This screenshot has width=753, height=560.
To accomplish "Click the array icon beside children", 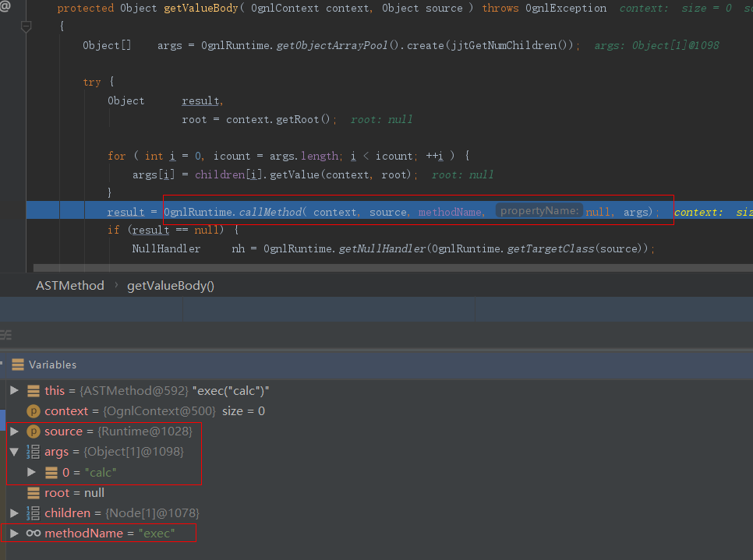I will click(34, 513).
